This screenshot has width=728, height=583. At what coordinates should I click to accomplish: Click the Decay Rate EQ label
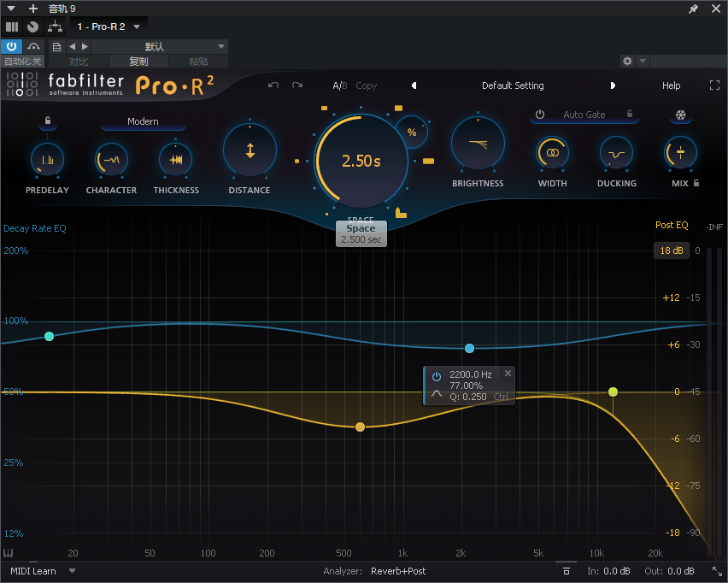coord(35,228)
